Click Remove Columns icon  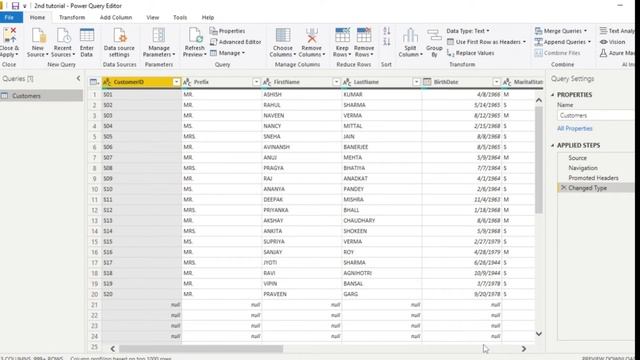(311, 36)
